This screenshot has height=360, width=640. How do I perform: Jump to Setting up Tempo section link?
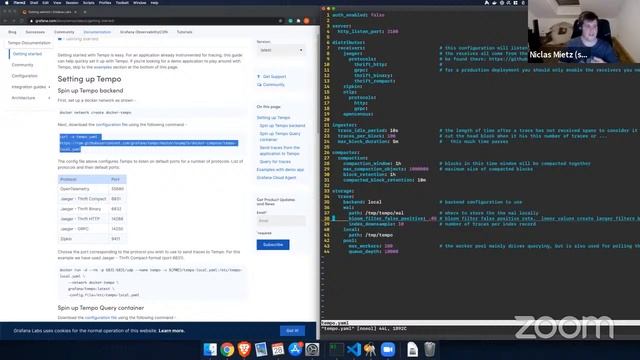point(273,118)
